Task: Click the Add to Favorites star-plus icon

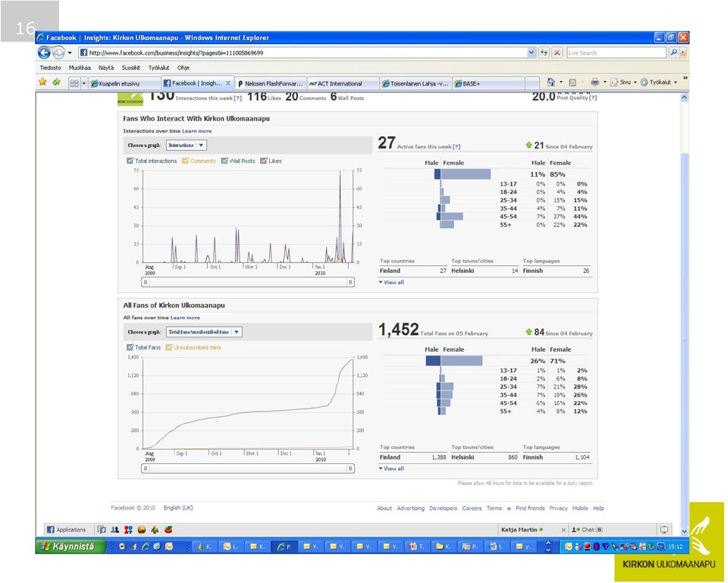Action: [x=57, y=83]
